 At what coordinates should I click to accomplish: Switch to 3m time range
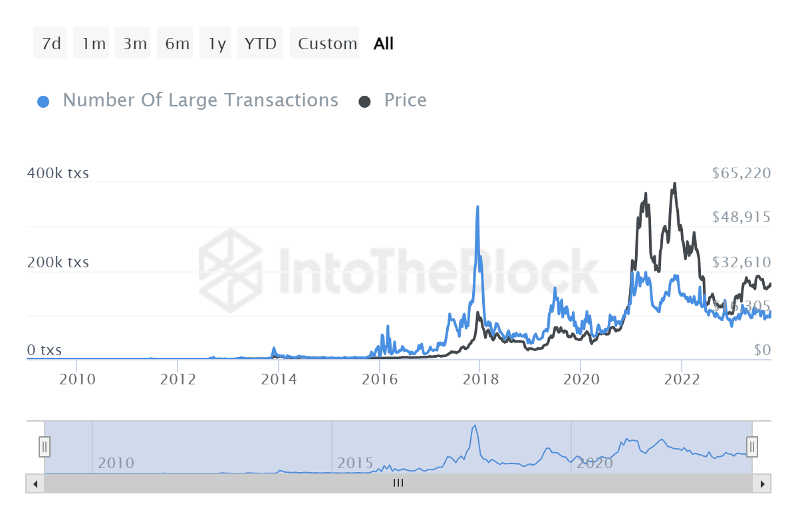(x=134, y=44)
